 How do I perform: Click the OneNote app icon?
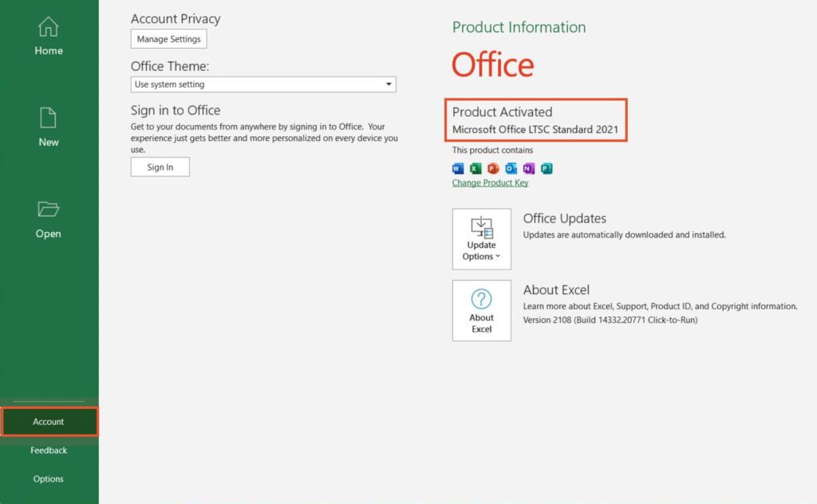[528, 168]
